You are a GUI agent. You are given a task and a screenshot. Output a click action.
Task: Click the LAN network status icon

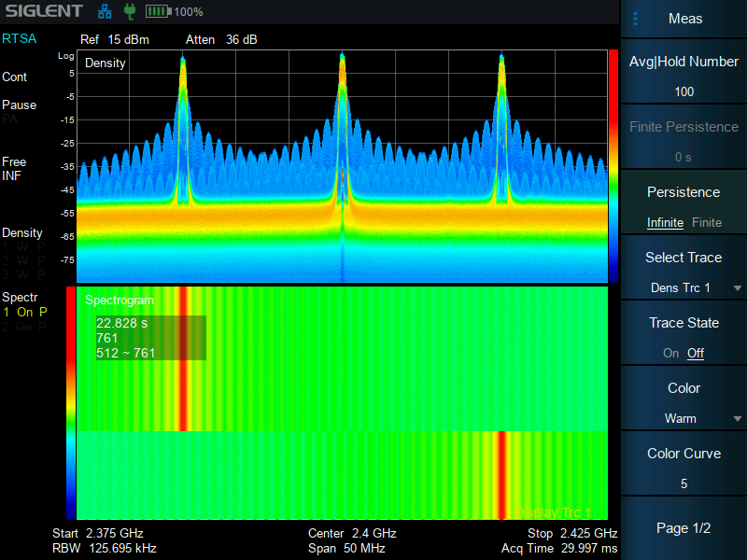pos(105,11)
